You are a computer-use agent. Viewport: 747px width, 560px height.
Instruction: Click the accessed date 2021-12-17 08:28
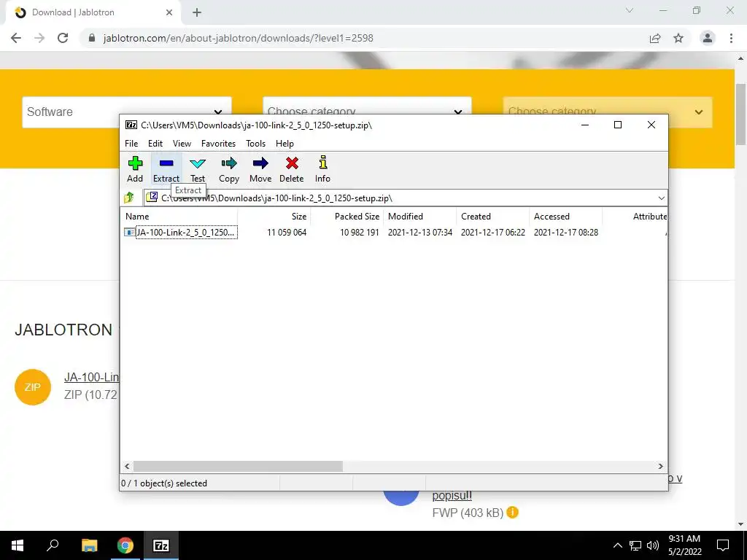pyautogui.click(x=565, y=233)
